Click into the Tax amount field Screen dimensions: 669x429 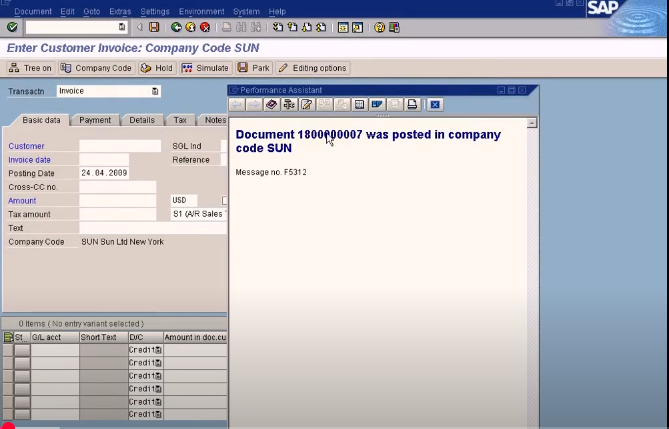coord(118,214)
